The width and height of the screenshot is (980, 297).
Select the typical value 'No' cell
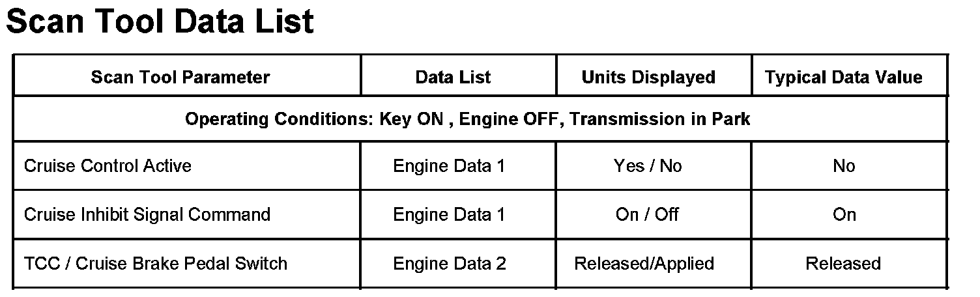click(844, 166)
